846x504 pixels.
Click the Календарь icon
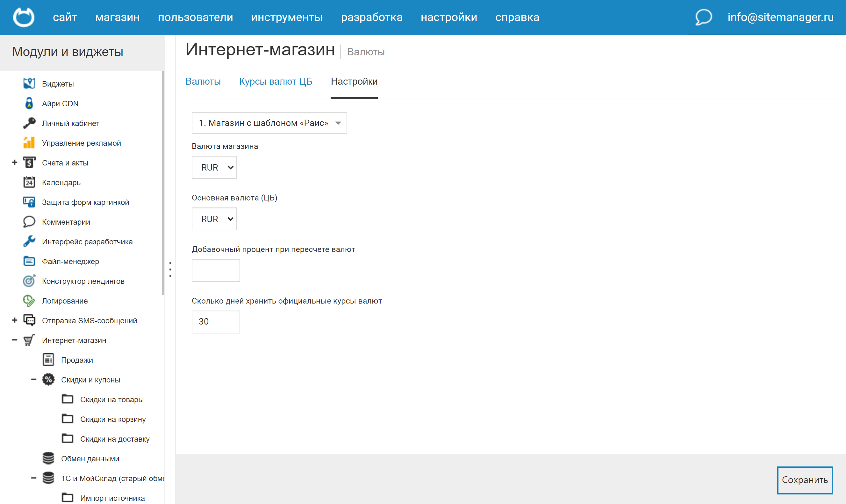pyautogui.click(x=29, y=182)
